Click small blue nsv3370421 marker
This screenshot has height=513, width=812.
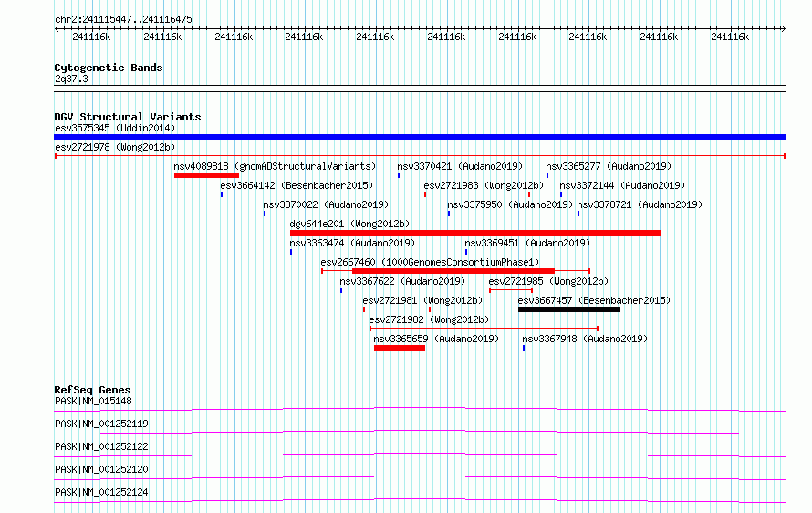click(x=399, y=175)
